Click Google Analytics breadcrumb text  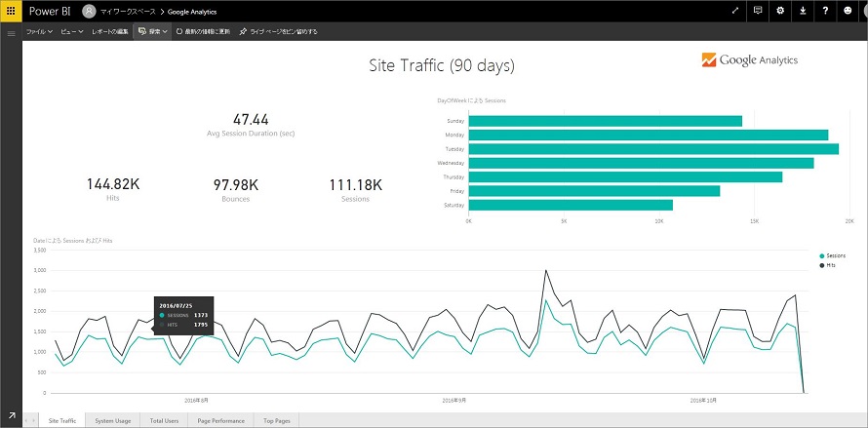[x=191, y=12]
